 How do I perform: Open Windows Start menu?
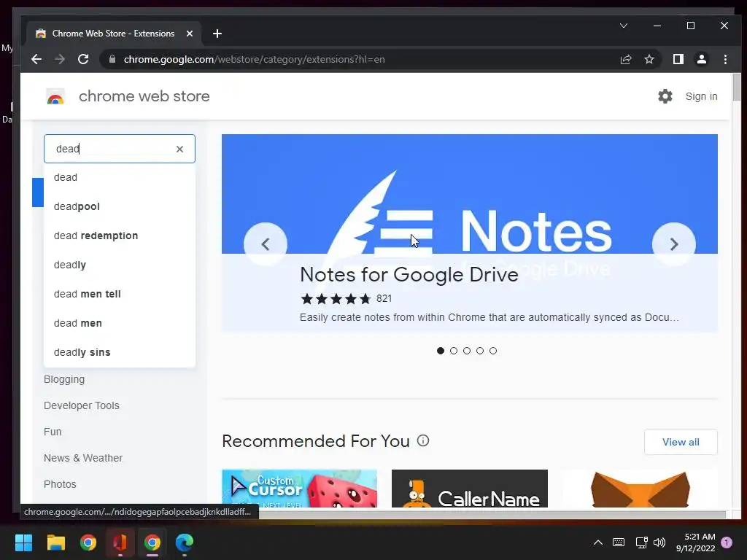[x=23, y=542]
